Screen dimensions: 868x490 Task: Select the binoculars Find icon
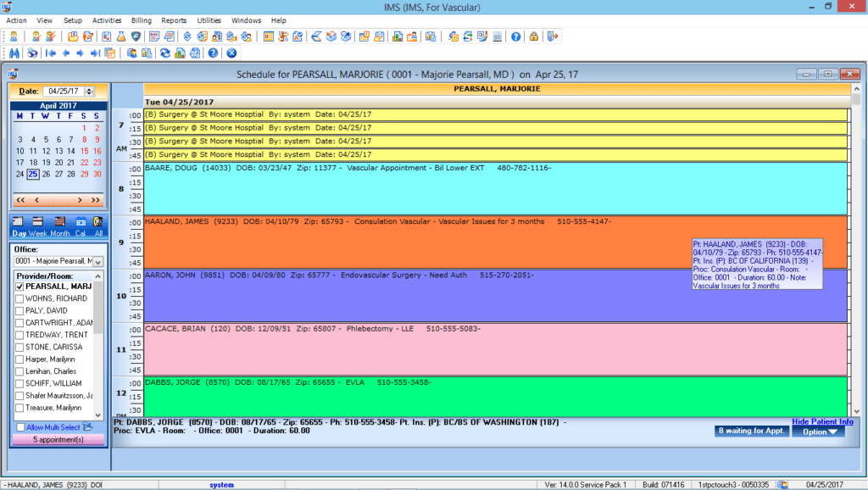[14, 53]
